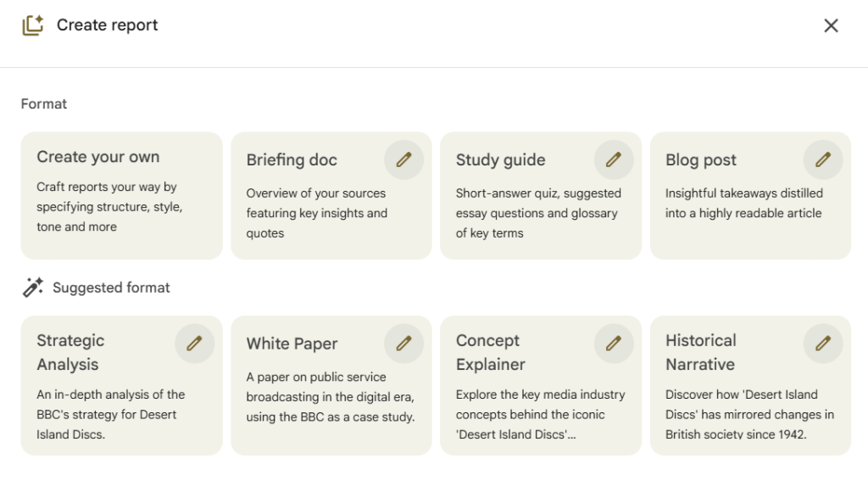Click the magic wand Suggested format icon
This screenshot has height=481, width=868.
click(x=32, y=288)
